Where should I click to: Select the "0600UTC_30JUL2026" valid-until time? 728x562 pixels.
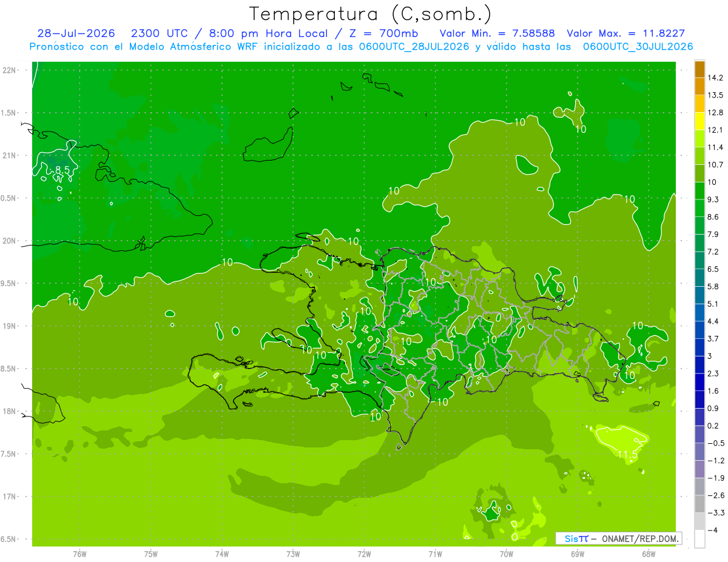(638, 47)
